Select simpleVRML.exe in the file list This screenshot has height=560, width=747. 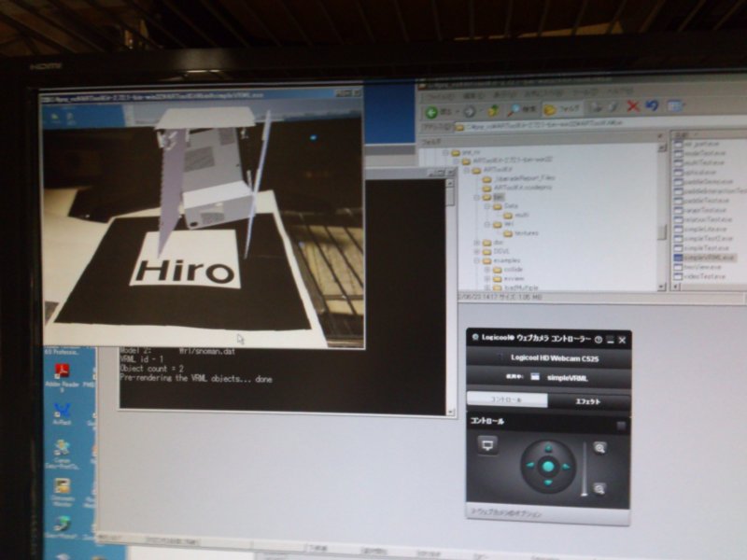(704, 258)
